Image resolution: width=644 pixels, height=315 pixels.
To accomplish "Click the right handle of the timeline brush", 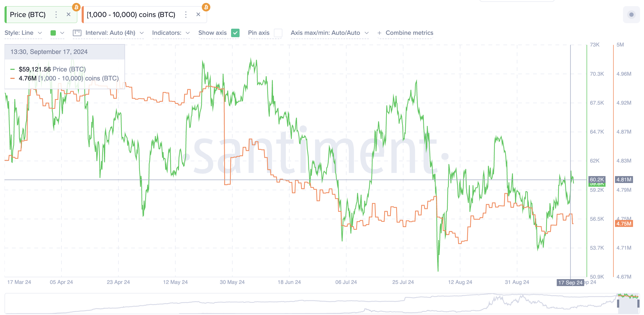I will [638, 303].
